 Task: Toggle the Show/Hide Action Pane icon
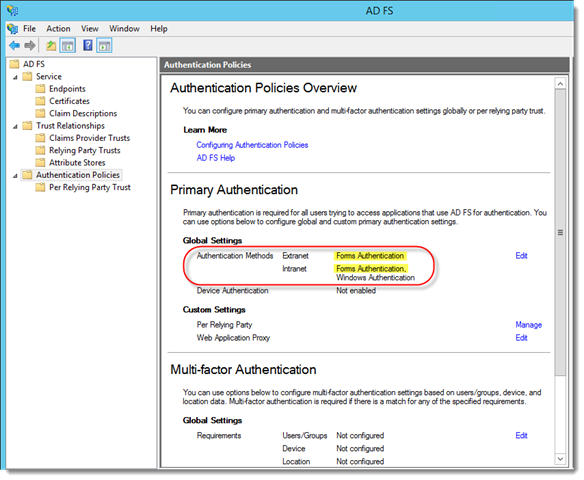(104, 46)
